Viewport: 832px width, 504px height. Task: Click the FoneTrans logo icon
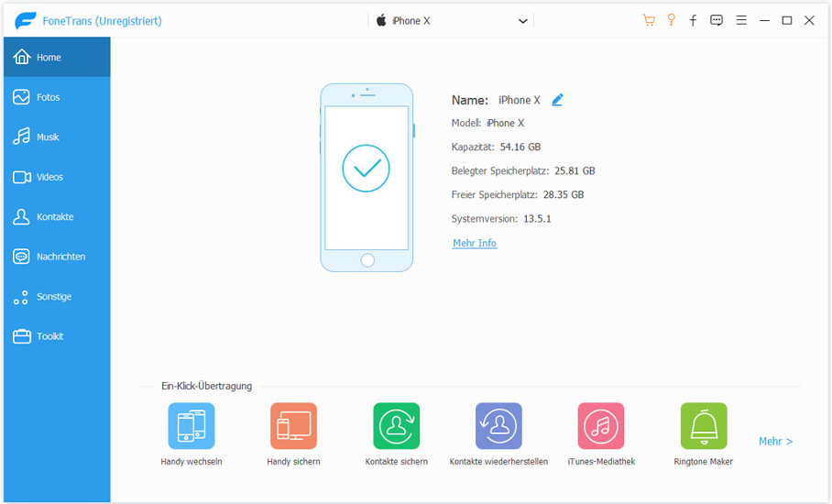coord(25,21)
